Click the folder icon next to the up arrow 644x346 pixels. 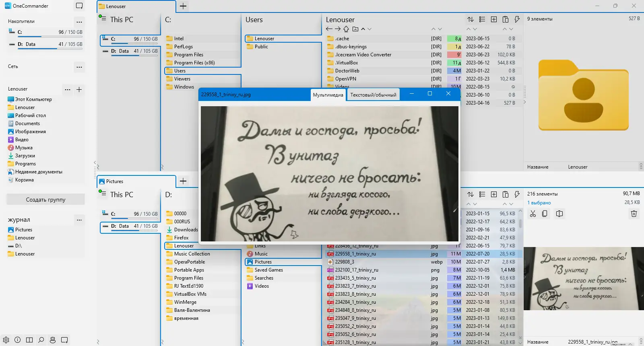click(355, 29)
